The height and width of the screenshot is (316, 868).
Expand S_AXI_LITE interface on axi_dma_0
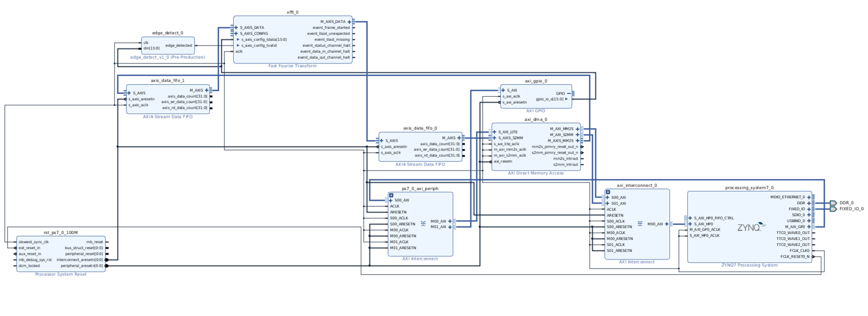pyautogui.click(x=494, y=132)
